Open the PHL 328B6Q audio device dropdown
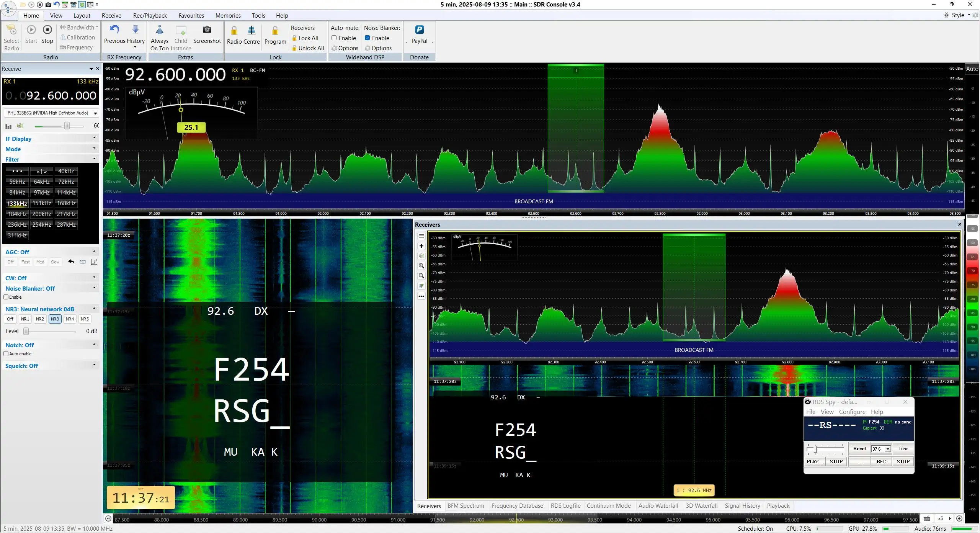 (x=51, y=113)
